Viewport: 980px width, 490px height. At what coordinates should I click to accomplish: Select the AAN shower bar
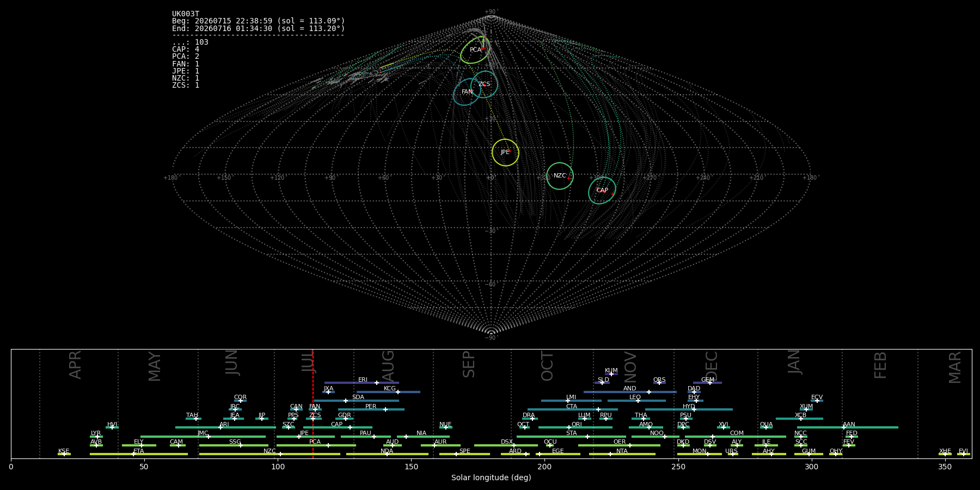tap(848, 427)
